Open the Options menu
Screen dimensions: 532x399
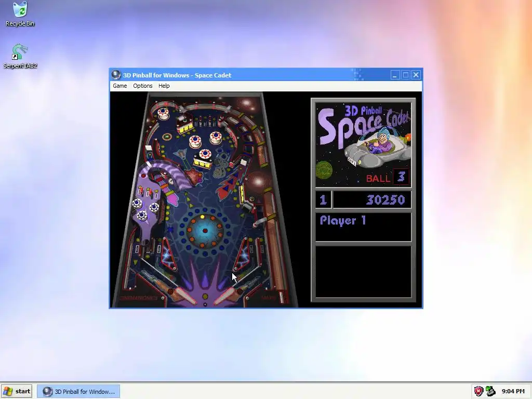(142, 86)
